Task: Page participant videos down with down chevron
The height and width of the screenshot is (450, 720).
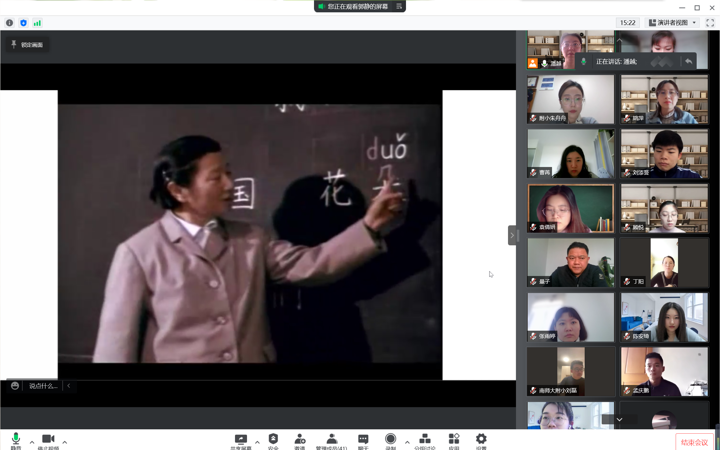Action: pyautogui.click(x=619, y=419)
